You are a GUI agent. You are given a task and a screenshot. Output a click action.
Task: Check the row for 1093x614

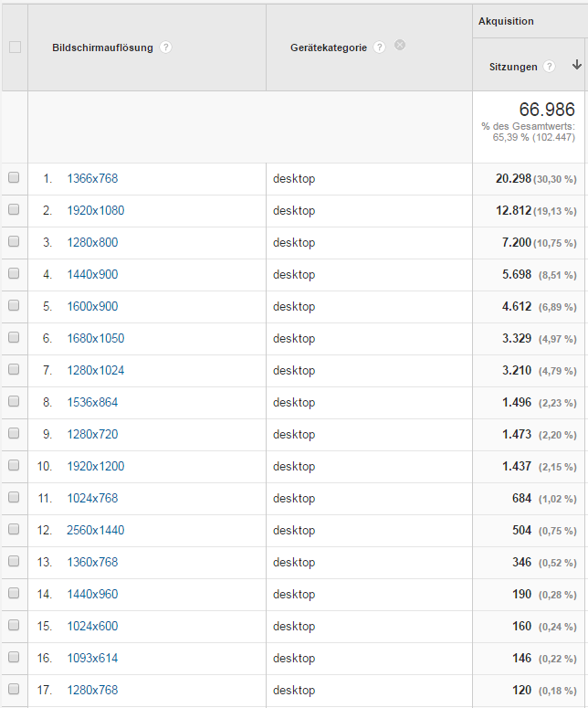pyautogui.click(x=14, y=658)
